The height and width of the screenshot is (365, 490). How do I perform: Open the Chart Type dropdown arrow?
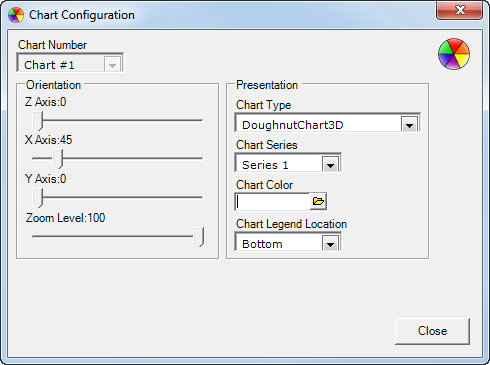pyautogui.click(x=409, y=125)
